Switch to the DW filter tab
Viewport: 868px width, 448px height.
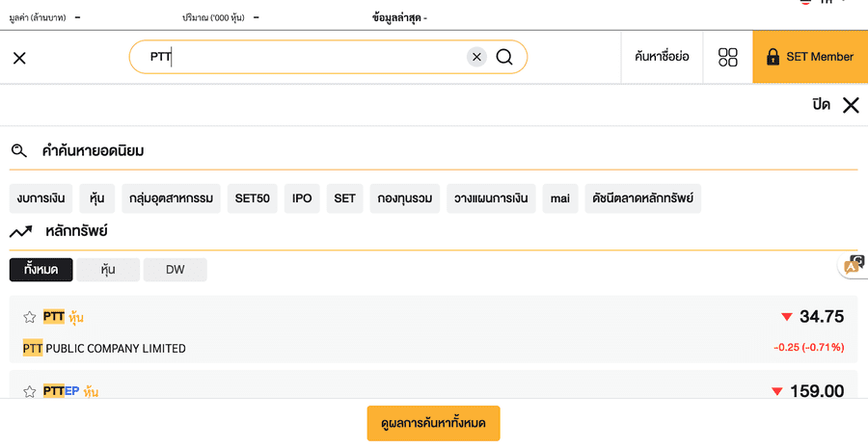point(175,270)
